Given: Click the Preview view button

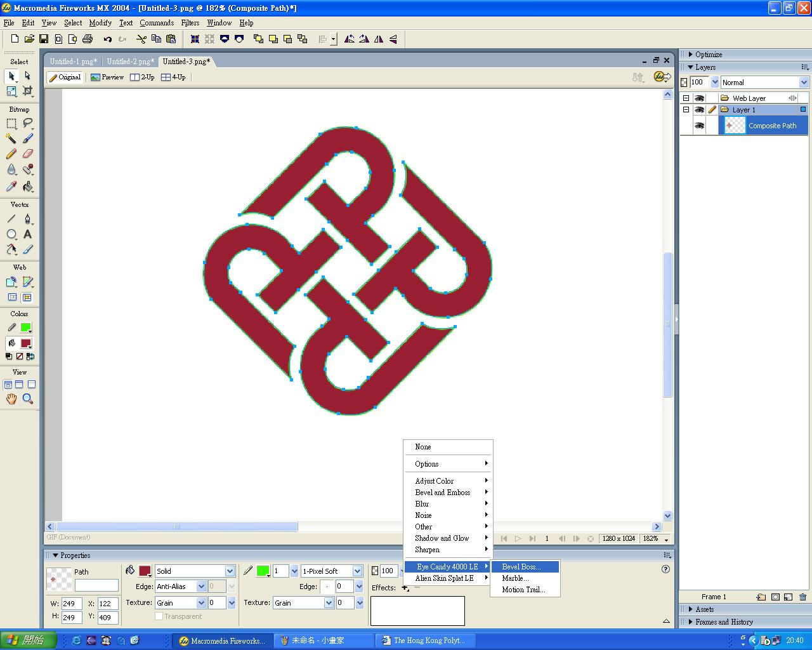Looking at the screenshot, I should point(107,77).
